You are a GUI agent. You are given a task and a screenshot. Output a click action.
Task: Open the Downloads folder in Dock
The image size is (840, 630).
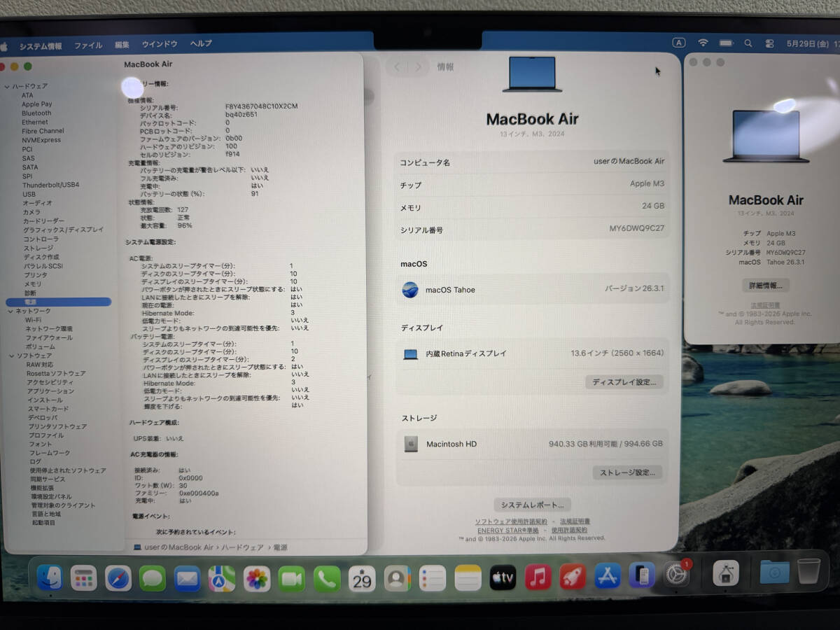point(774,572)
